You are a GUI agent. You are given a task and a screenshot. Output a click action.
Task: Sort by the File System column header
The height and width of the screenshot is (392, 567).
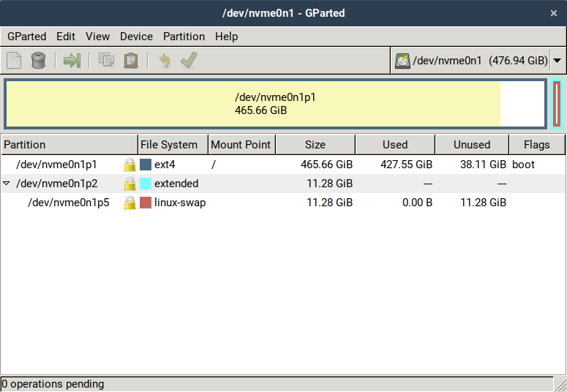point(169,145)
